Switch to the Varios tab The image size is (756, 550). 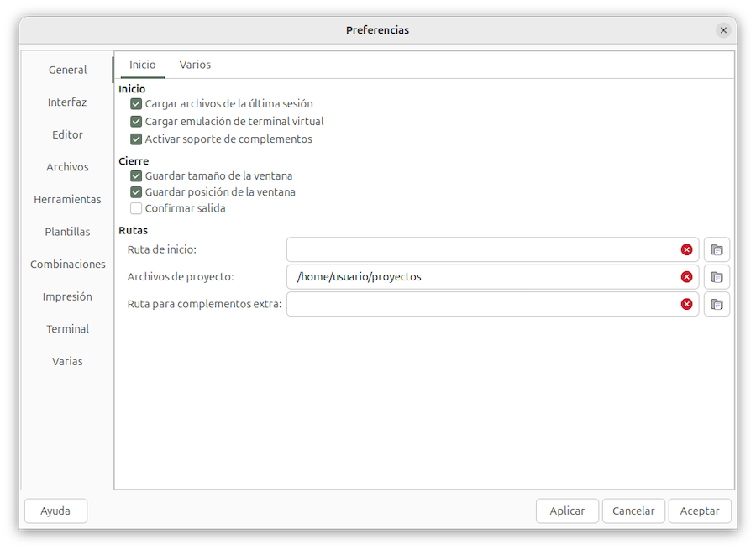pyautogui.click(x=195, y=65)
